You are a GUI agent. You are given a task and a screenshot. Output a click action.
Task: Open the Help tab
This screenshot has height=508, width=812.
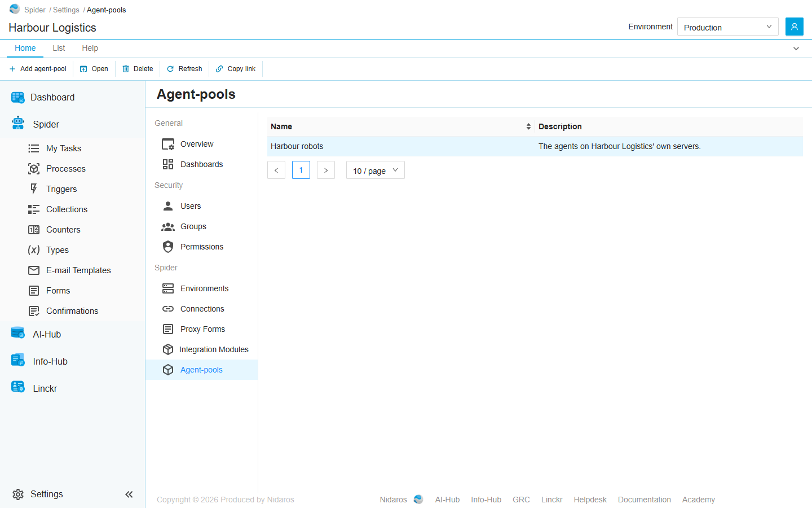tap(90, 48)
